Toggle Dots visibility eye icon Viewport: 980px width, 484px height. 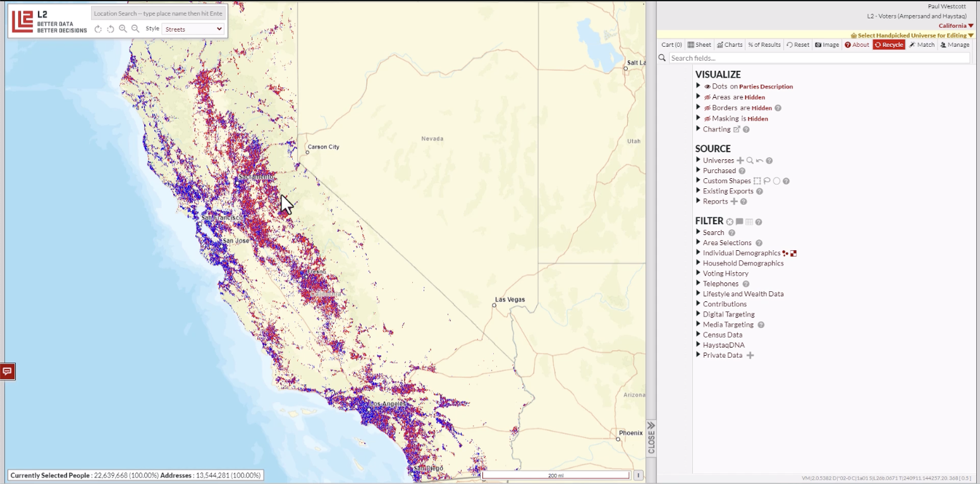click(x=707, y=87)
